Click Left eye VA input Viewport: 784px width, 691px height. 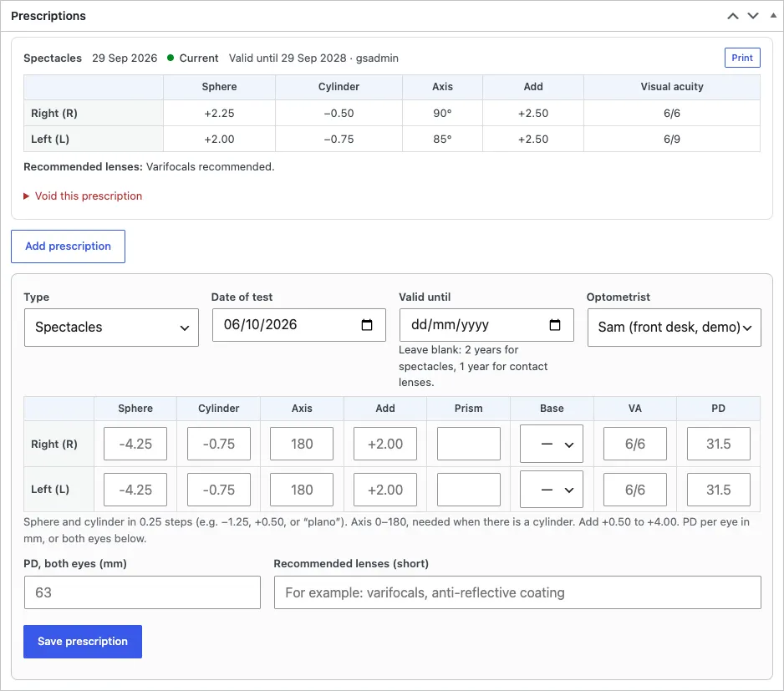(635, 490)
